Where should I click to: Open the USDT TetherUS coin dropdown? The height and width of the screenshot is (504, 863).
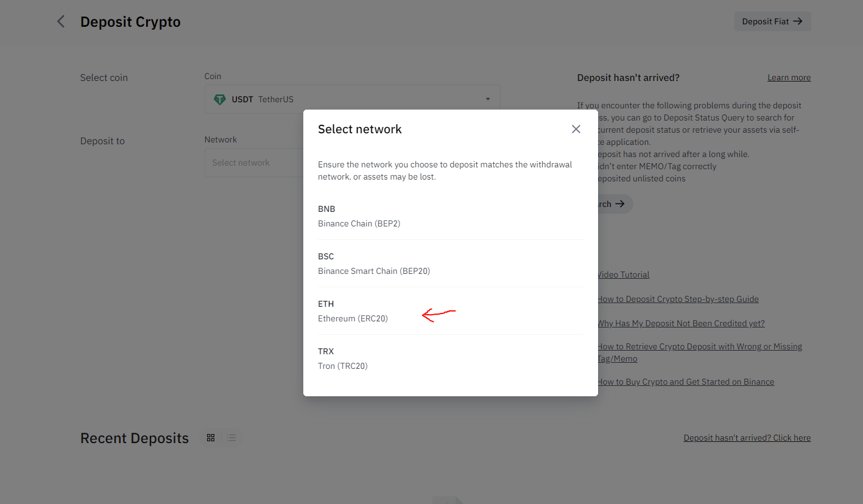pos(352,99)
